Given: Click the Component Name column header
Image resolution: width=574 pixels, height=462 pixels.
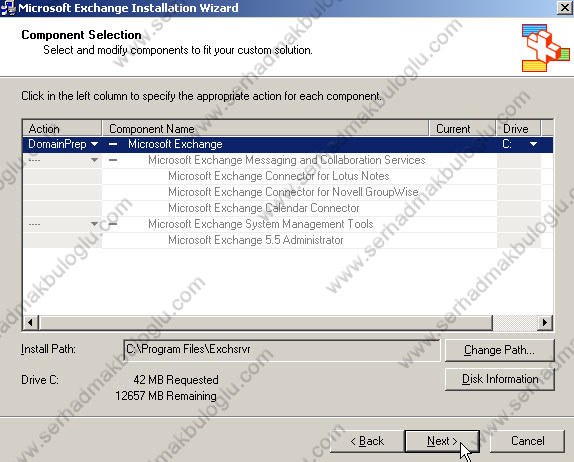Looking at the screenshot, I should [265, 128].
